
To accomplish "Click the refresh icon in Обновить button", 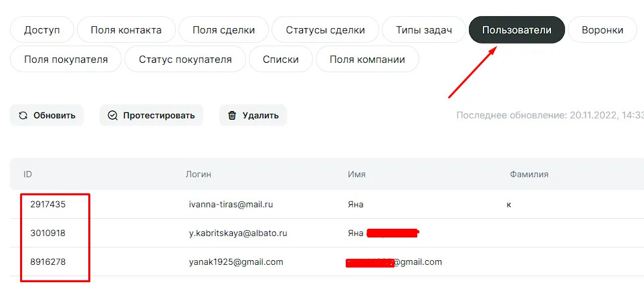I will point(23,115).
